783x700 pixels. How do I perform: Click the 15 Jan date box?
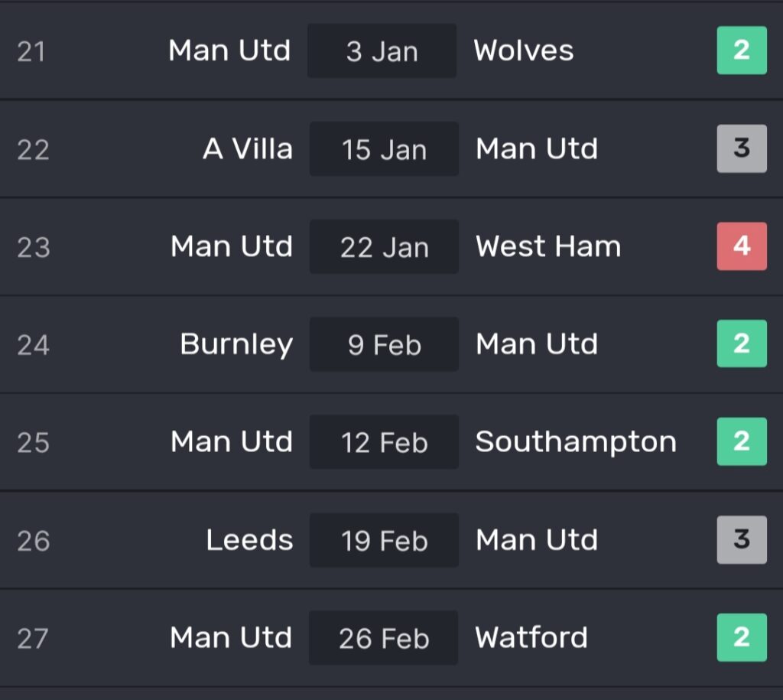384,149
